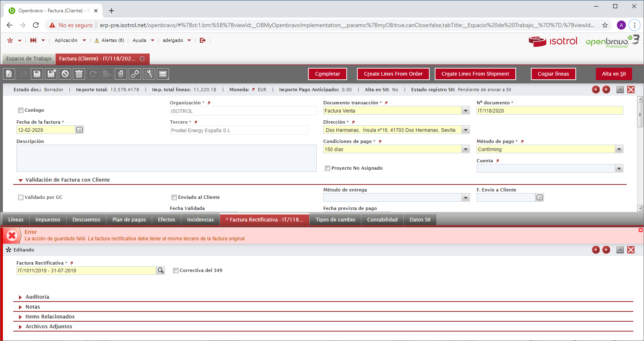Switch to the Impuestos tab
The width and height of the screenshot is (644, 341).
click(x=48, y=220)
